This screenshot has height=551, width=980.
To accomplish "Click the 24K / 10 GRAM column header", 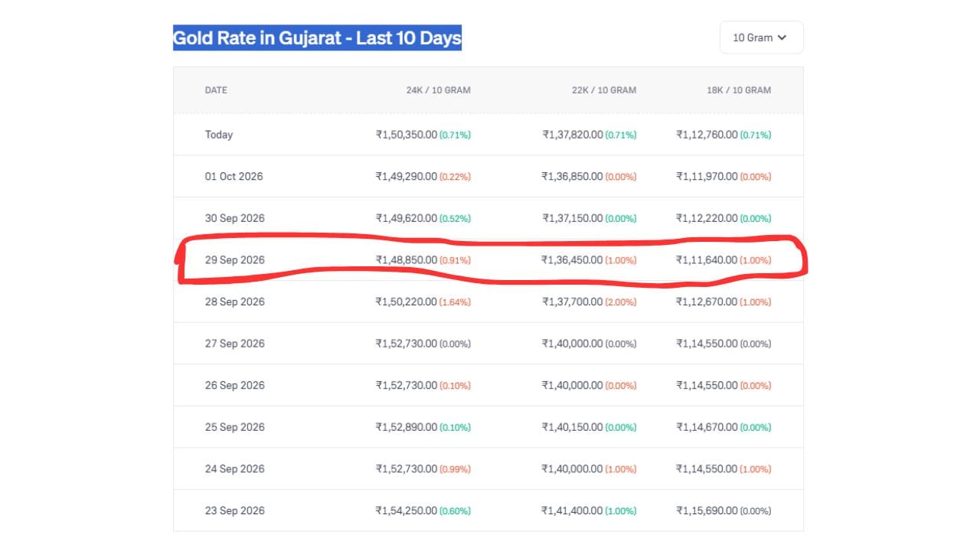I will 438,90.
